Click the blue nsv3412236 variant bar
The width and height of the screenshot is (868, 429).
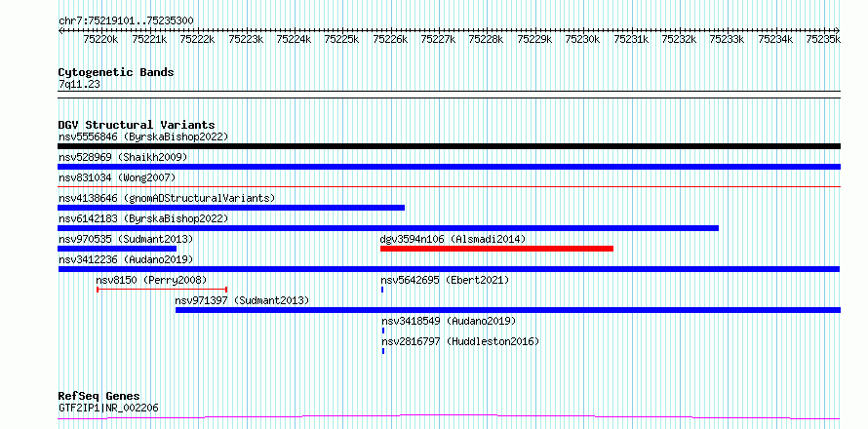point(449,269)
